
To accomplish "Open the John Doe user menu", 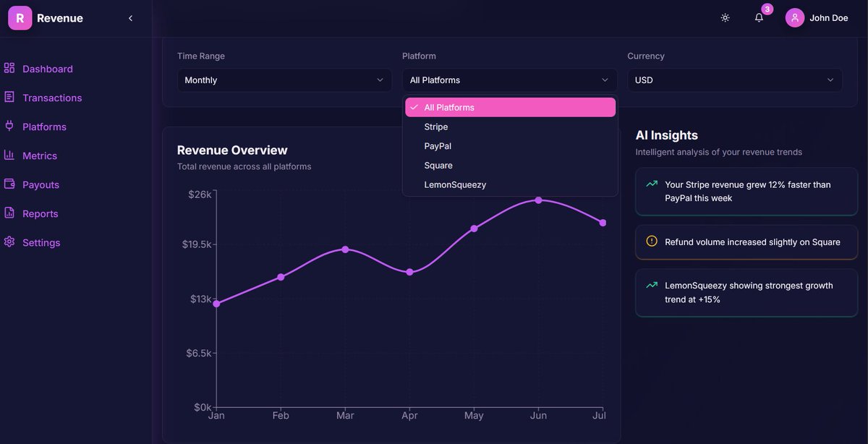I will 817,18.
